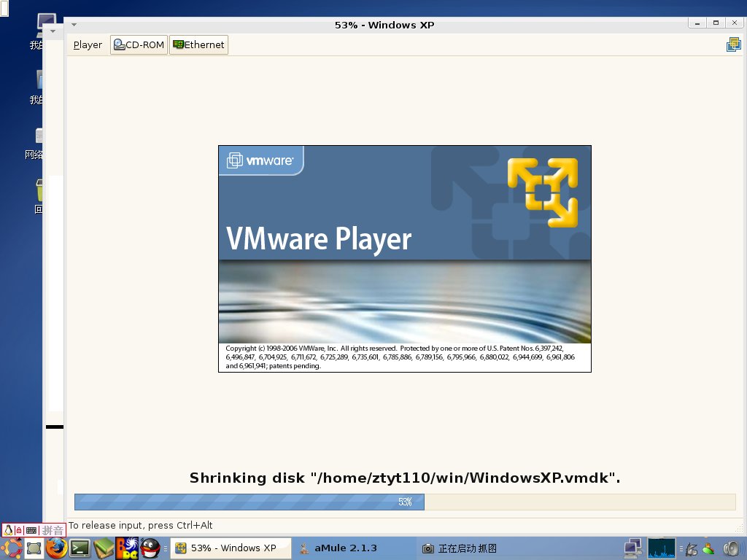Click the window resize grip at bottom right
Viewport: 747px width, 560px height.
[740, 528]
